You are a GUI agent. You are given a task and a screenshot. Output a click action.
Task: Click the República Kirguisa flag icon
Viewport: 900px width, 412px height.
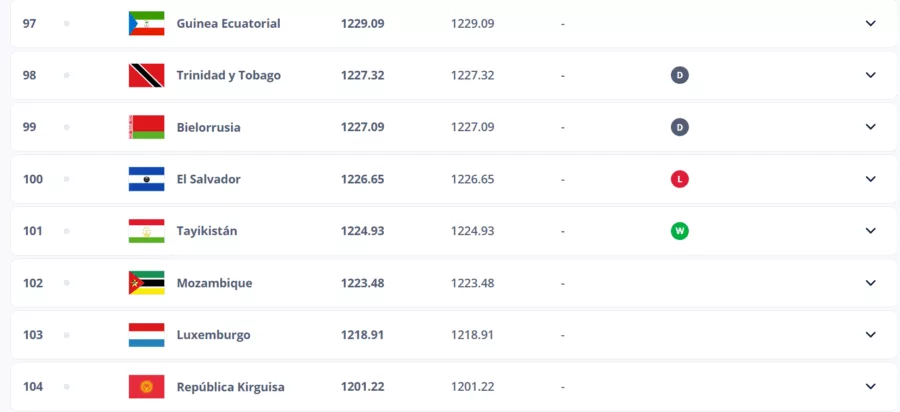[x=146, y=387]
